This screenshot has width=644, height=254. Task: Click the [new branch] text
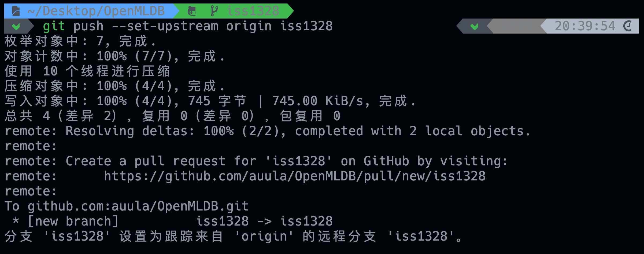click(x=73, y=222)
